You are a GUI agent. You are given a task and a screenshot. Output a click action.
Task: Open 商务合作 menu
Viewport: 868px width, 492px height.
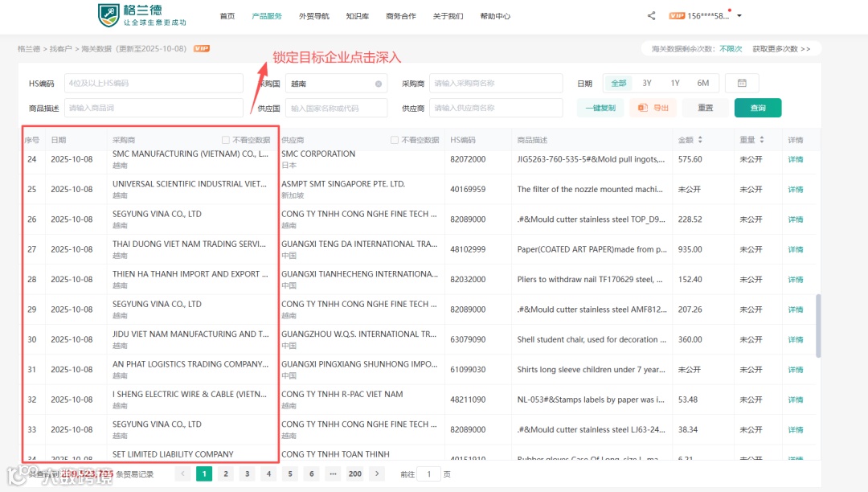401,16
